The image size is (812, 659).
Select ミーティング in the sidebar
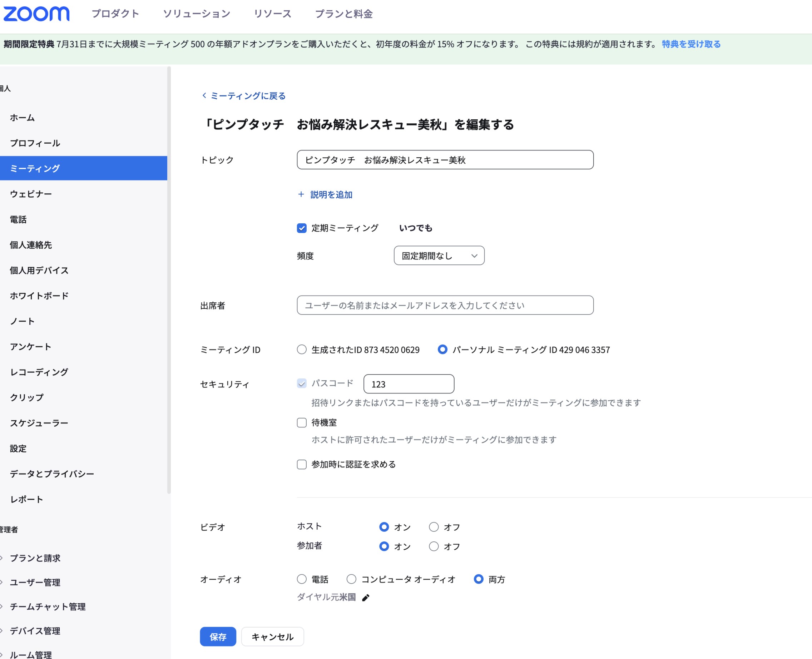[x=84, y=168]
